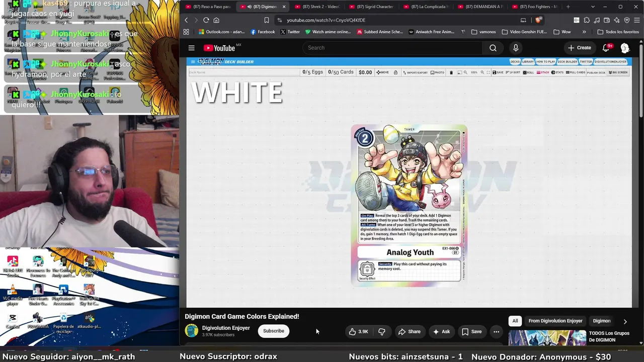
Task: Select the All filter chip
Action: pyautogui.click(x=515, y=321)
